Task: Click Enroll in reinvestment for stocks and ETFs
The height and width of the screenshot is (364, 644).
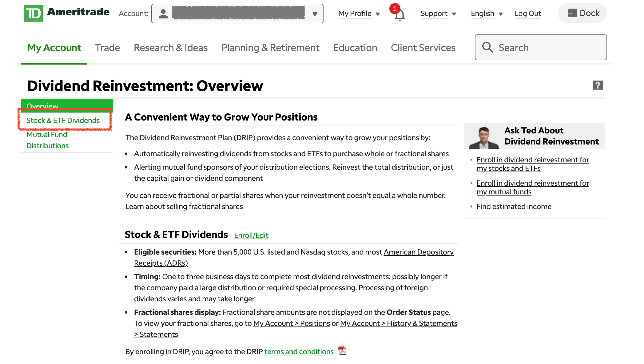Action: 533,164
